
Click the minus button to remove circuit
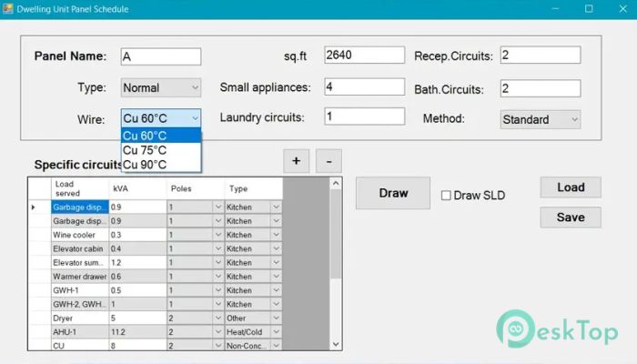(x=329, y=161)
